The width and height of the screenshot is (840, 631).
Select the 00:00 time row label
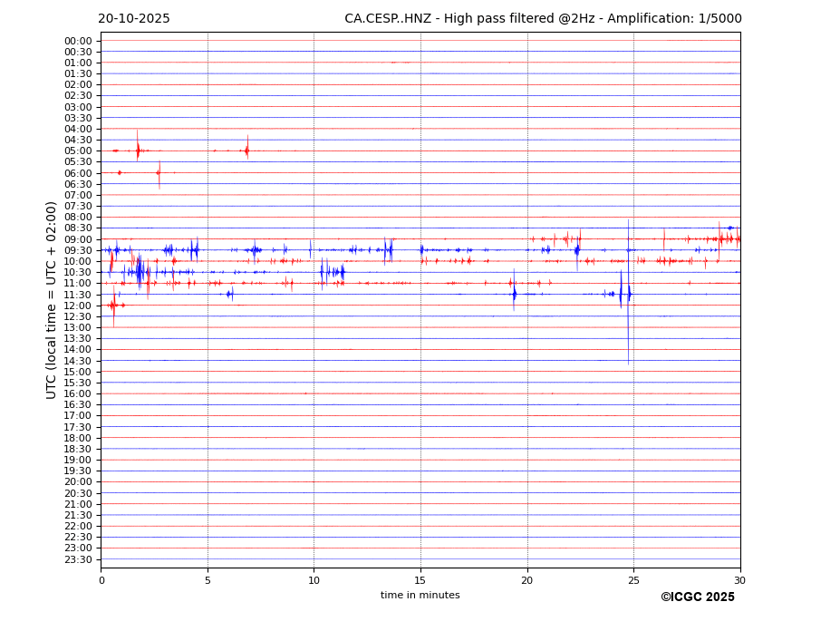(78, 41)
